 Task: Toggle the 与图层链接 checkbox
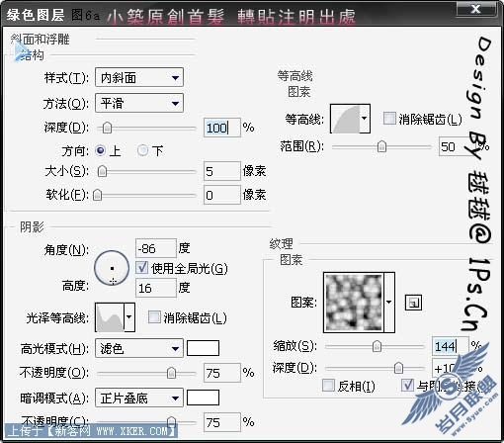click(x=407, y=385)
